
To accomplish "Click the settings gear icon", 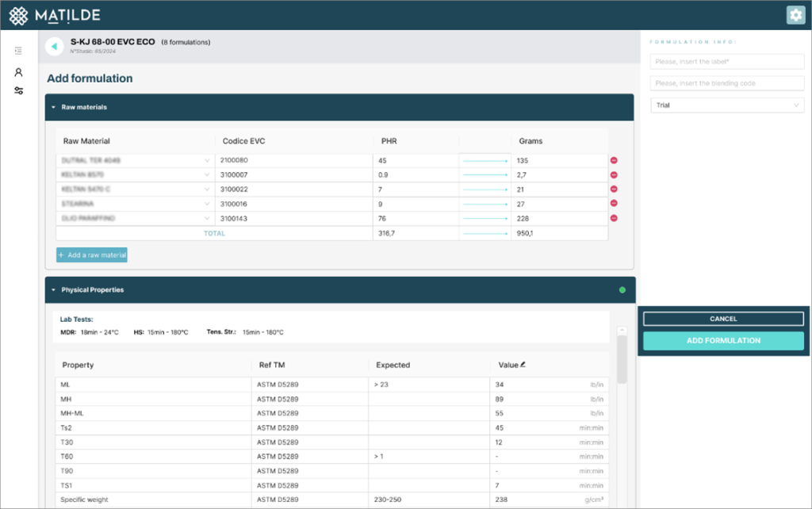I will (795, 15).
